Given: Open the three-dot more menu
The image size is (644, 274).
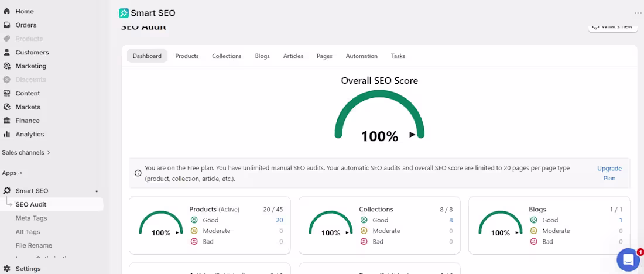Looking at the screenshot, I should tap(638, 13).
